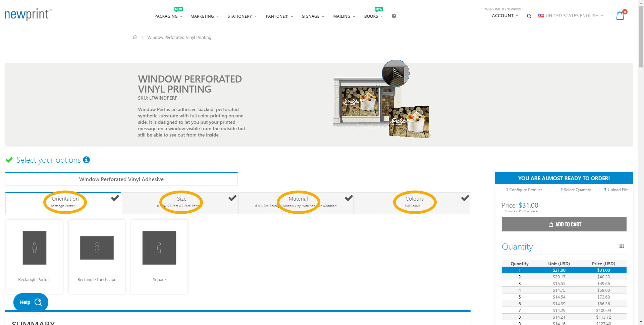Expand the Mailing menu
The width and height of the screenshot is (644, 325).
pos(344,16)
